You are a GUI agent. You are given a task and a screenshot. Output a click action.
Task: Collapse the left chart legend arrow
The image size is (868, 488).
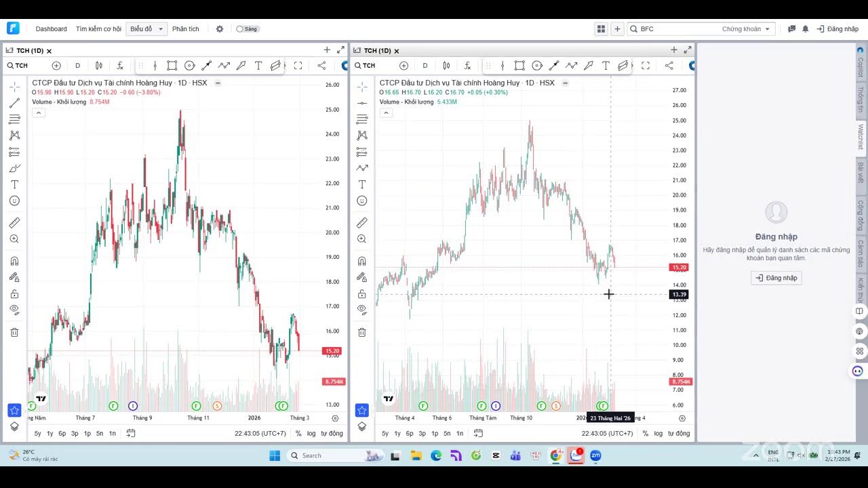[39, 113]
